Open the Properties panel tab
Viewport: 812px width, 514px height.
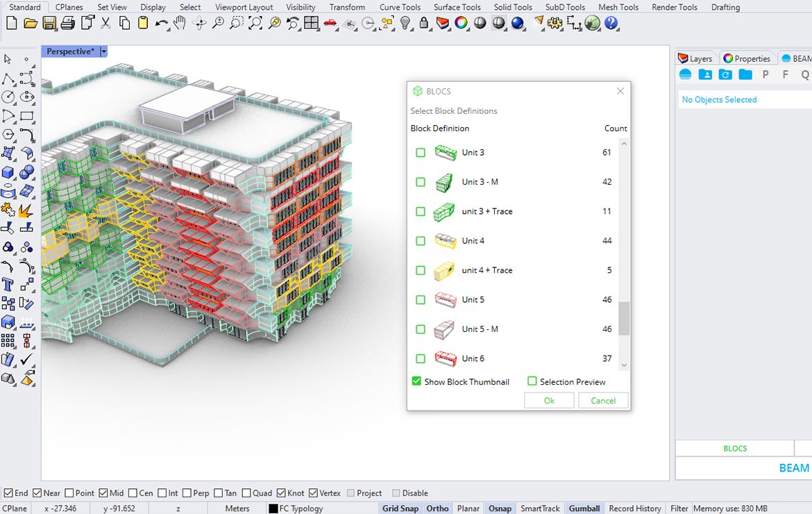tap(748, 58)
